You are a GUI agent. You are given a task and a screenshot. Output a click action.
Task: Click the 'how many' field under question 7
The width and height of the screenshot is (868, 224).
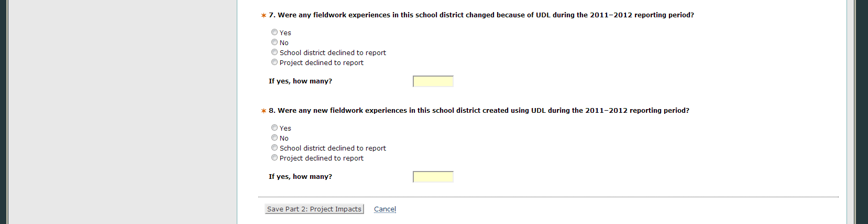pos(433,81)
